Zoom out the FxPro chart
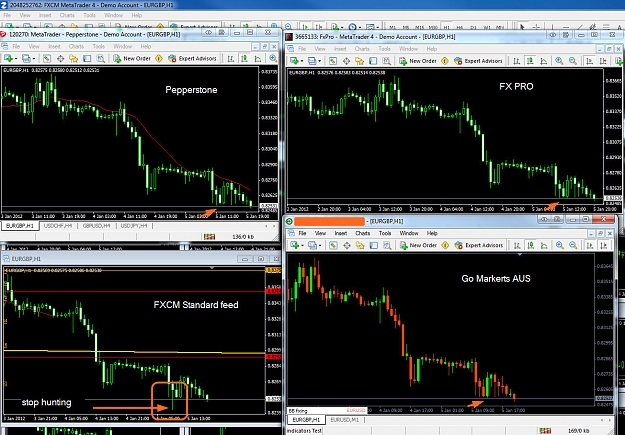The height and width of the screenshot is (435, 625). coord(573,61)
